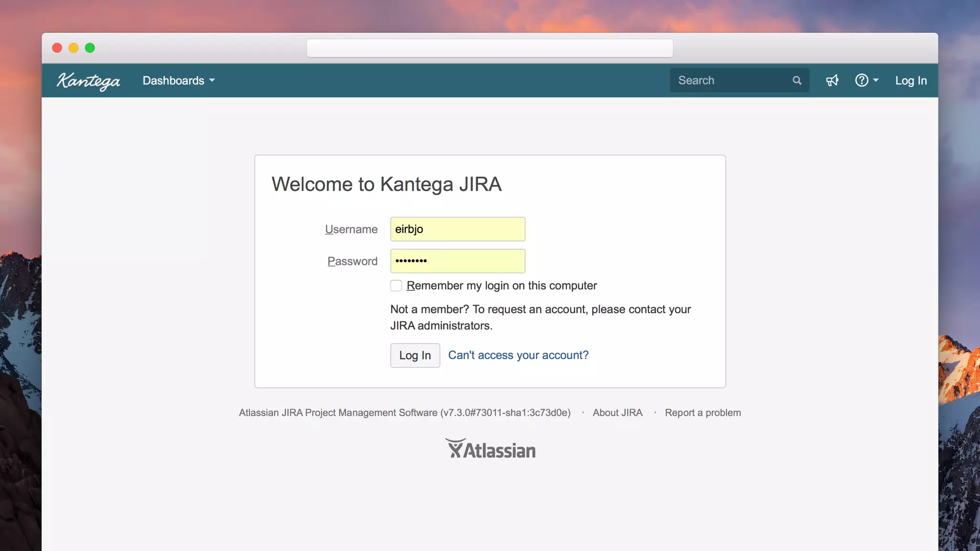
Task: Click Report a problem link
Action: (x=702, y=412)
